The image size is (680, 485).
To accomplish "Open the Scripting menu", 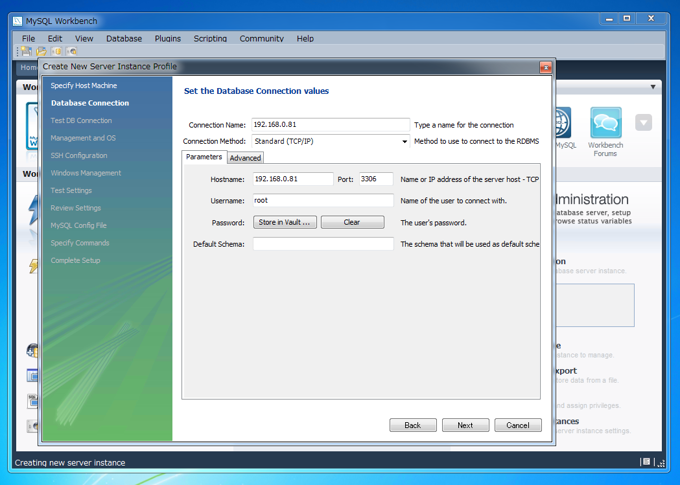I will 210,39.
